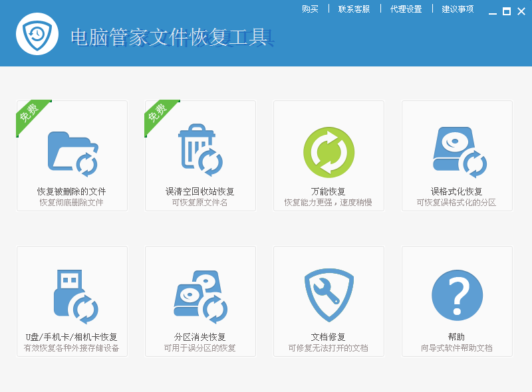Click the dual-disk partition recovery icon
Screen dimensions: 532x392
pos(201,297)
